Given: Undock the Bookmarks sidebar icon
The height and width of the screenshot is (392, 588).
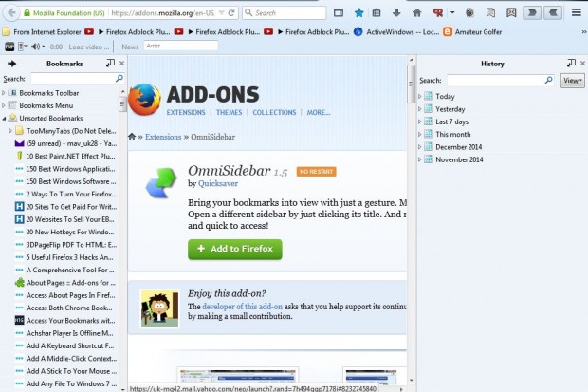Looking at the screenshot, I should (110, 63).
